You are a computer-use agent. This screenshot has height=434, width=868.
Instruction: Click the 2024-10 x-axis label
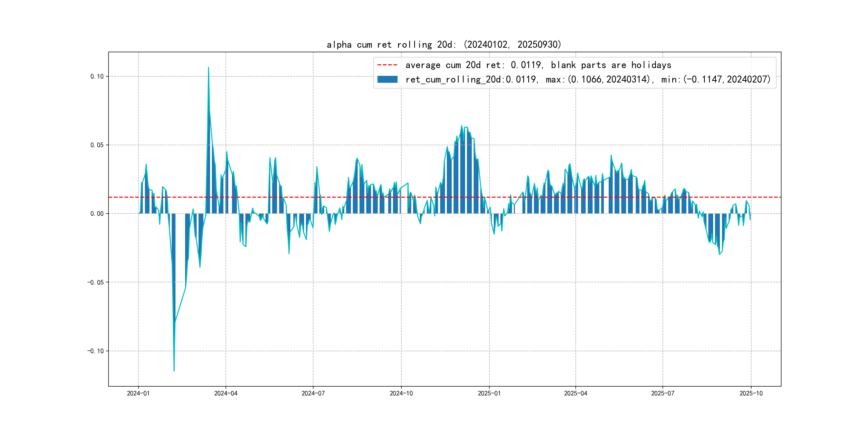click(x=401, y=393)
